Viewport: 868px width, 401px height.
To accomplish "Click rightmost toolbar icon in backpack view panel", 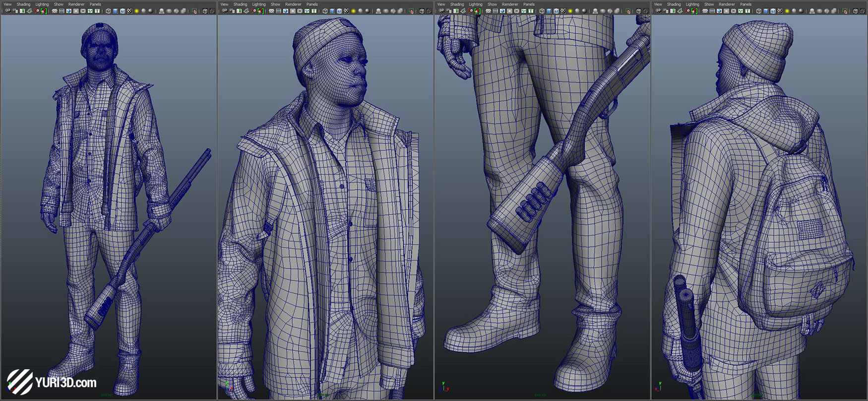I will tap(863, 11).
